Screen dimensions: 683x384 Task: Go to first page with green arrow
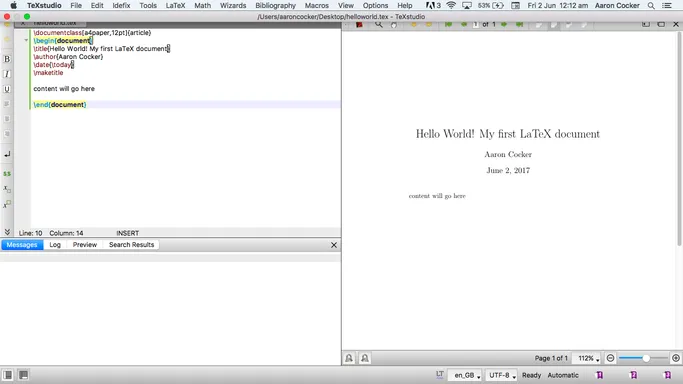tap(448, 24)
